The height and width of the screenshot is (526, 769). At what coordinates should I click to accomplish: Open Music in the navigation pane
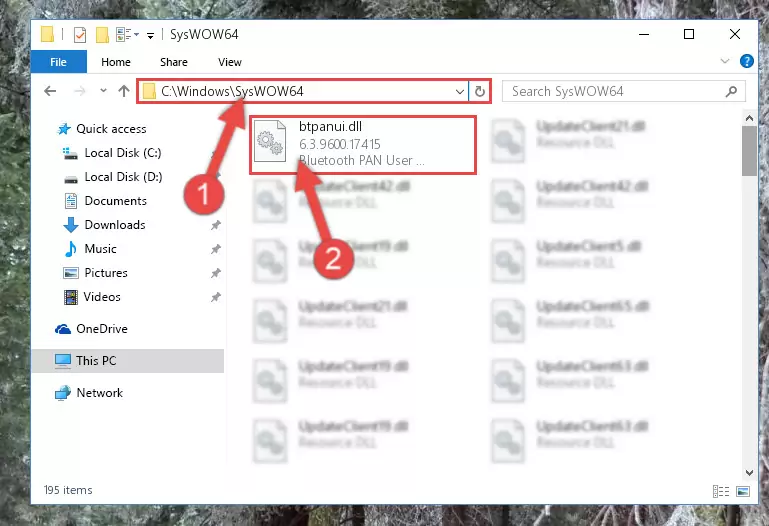click(x=100, y=249)
